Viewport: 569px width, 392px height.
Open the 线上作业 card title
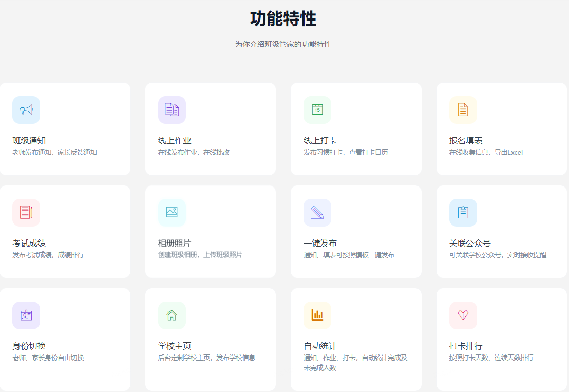point(175,141)
